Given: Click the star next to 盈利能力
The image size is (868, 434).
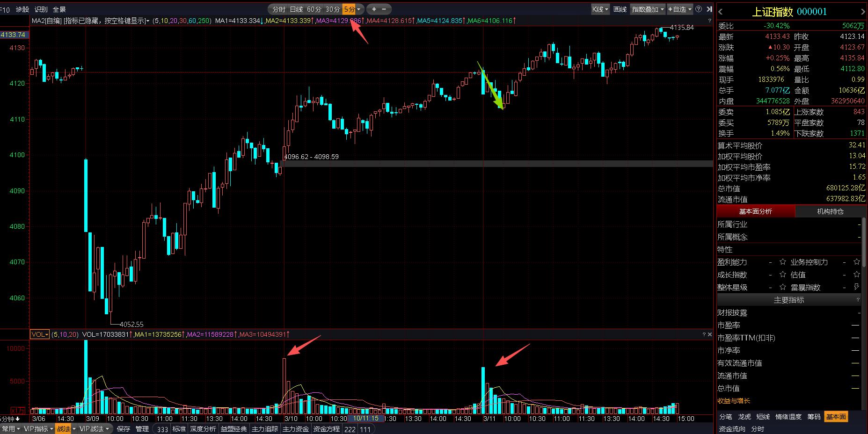Looking at the screenshot, I should [782, 262].
